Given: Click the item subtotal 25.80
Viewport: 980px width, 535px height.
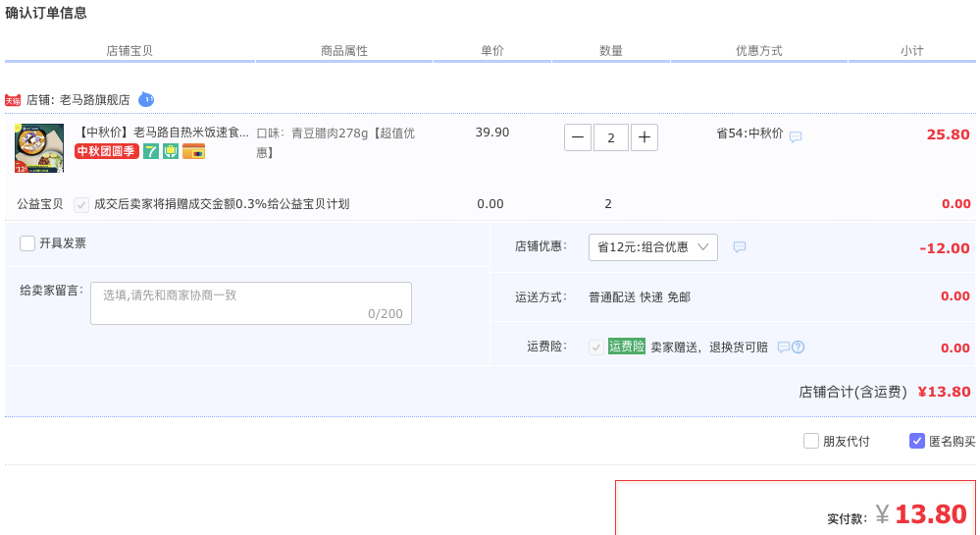Looking at the screenshot, I should tap(949, 134).
